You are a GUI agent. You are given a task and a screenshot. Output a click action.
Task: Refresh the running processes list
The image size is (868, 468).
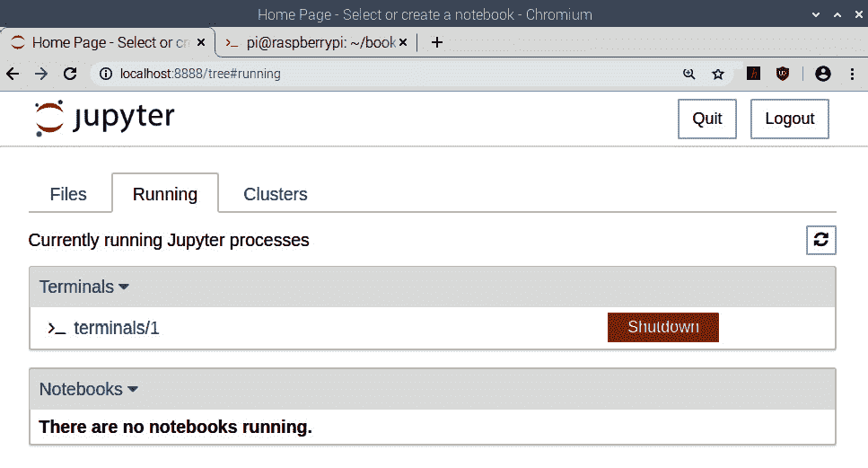pyautogui.click(x=821, y=240)
